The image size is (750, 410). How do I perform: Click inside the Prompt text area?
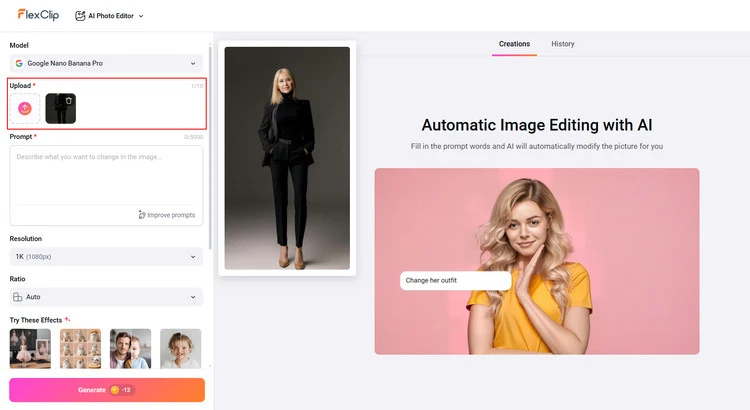(x=106, y=175)
